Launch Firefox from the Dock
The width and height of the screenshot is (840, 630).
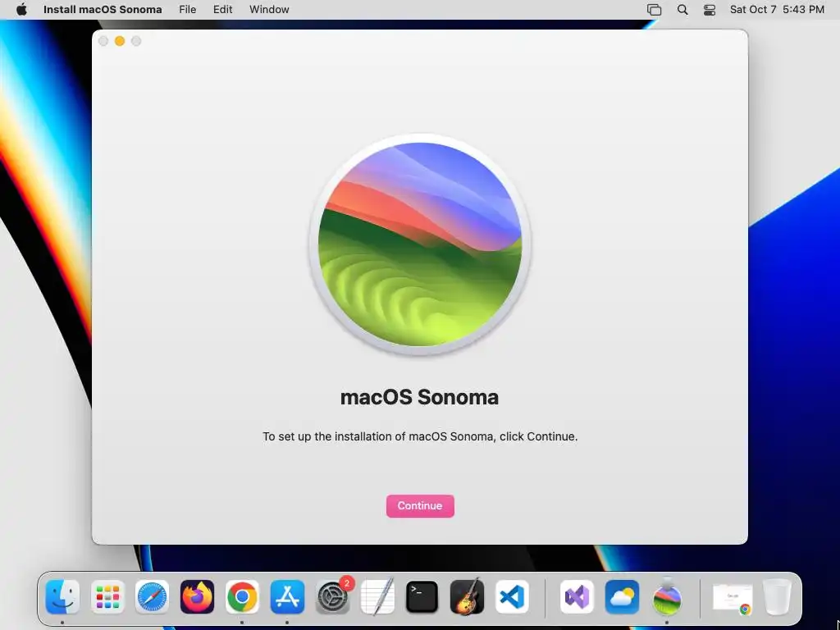click(197, 597)
